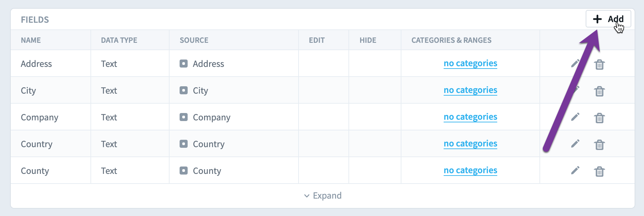Open no categories link for Country
Screen dimensions: 644x216
470,143
